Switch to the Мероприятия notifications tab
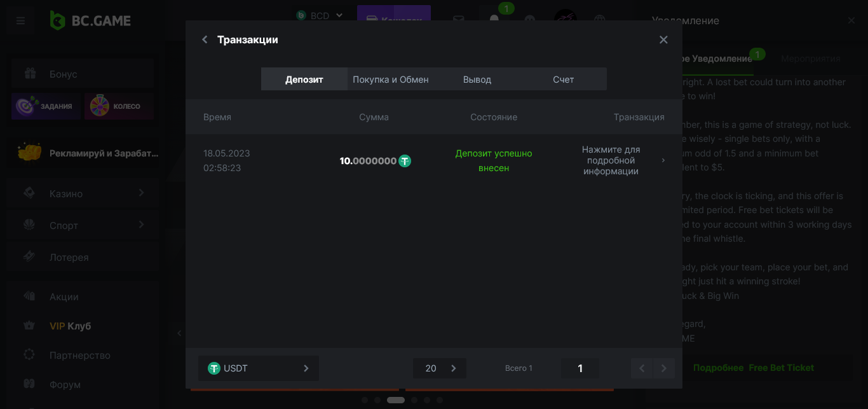 coord(811,59)
